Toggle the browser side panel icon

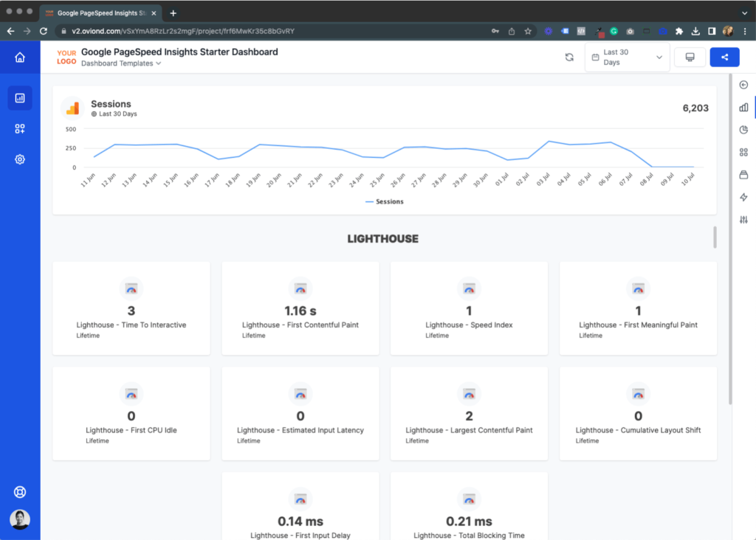pyautogui.click(x=712, y=31)
